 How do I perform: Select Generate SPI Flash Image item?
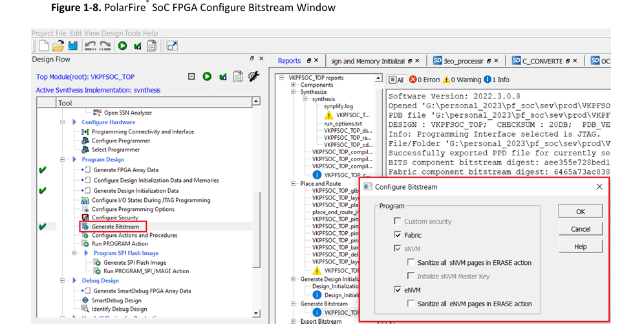134,262
